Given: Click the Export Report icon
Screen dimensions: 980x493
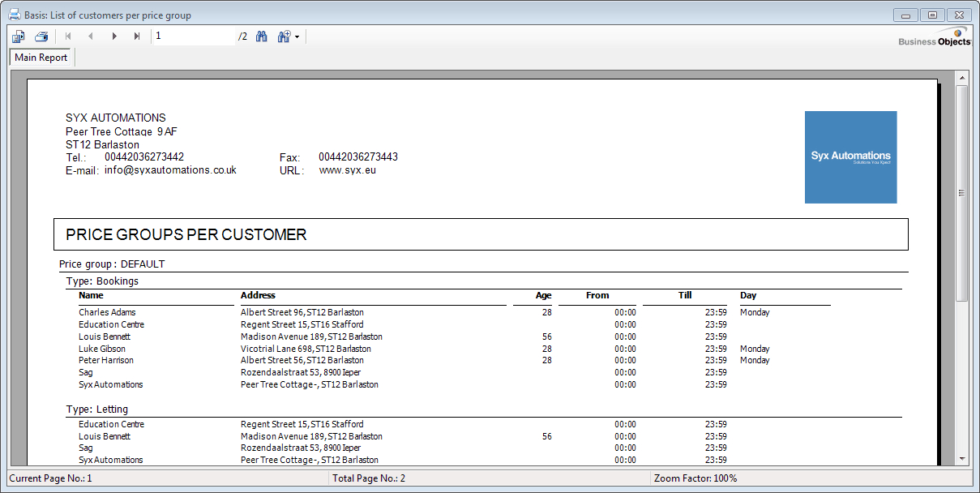Looking at the screenshot, I should (19, 36).
